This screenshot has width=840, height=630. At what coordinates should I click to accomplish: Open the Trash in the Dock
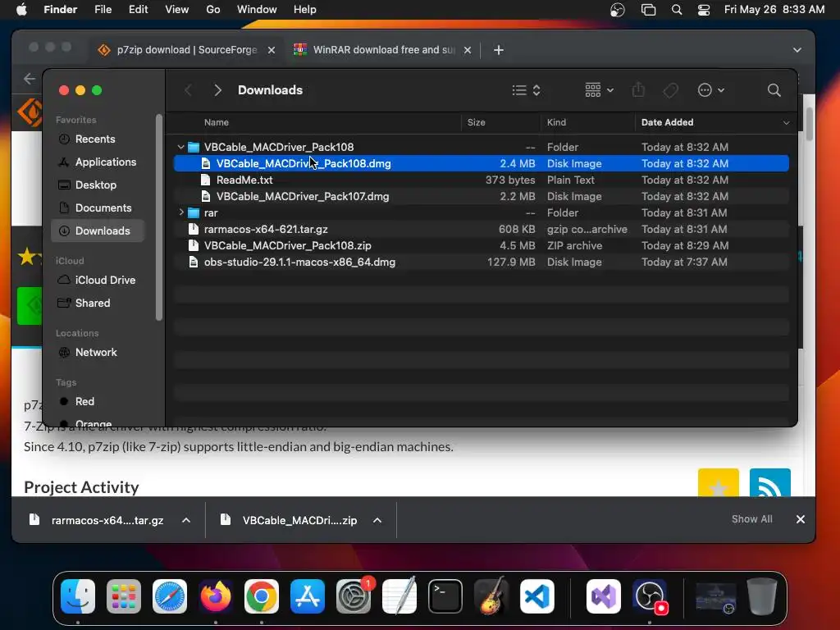click(762, 596)
